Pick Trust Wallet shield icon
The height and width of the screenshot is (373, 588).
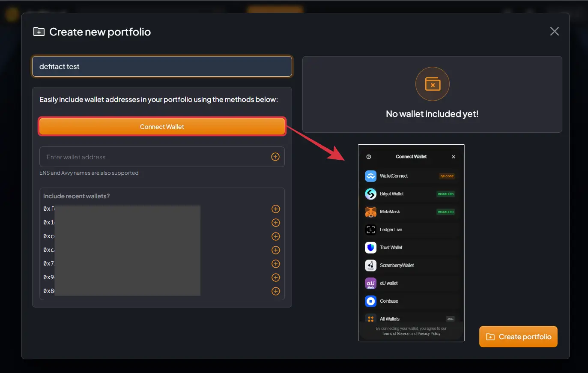pos(370,248)
